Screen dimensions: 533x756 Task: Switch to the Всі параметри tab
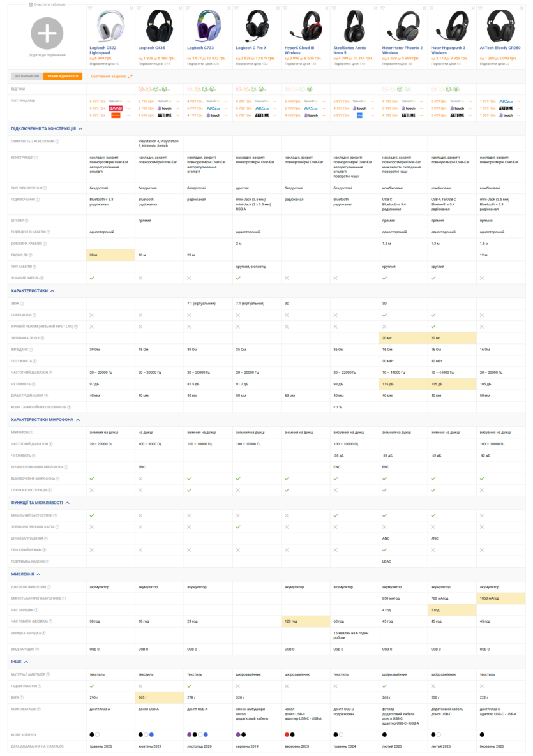[x=27, y=76]
